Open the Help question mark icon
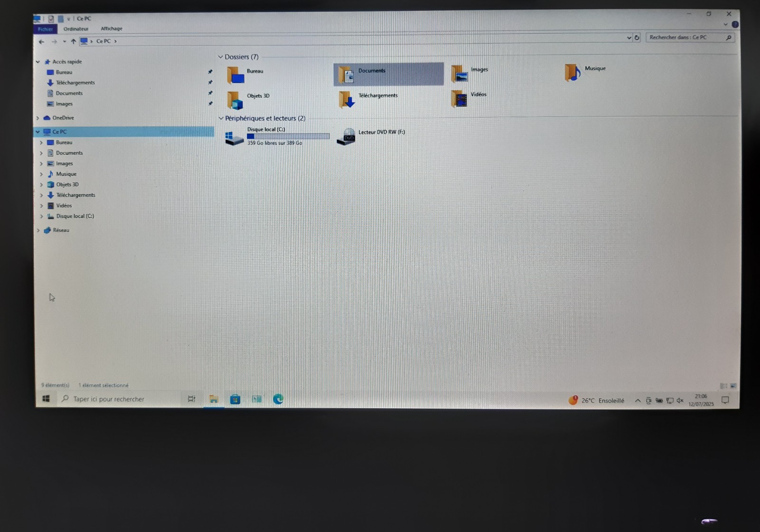This screenshot has width=760, height=532. click(735, 24)
